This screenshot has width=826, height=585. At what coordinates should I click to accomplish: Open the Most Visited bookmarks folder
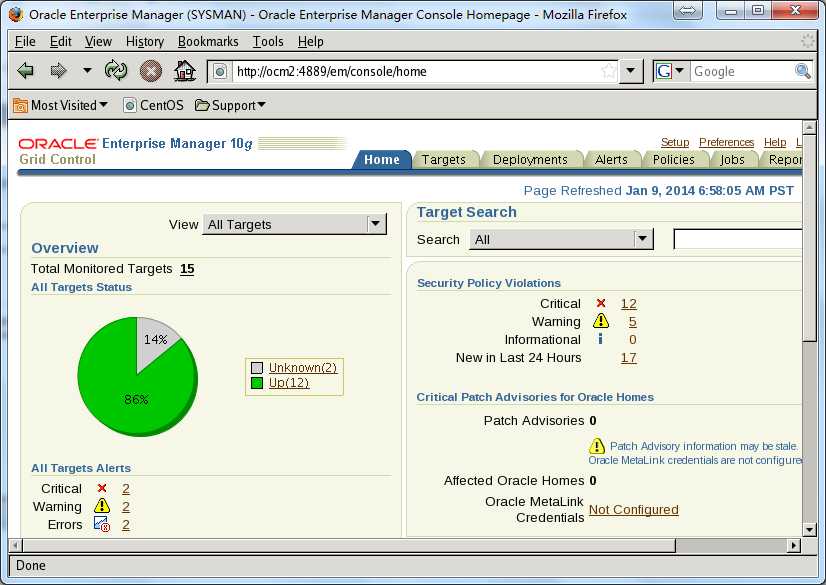click(60, 105)
